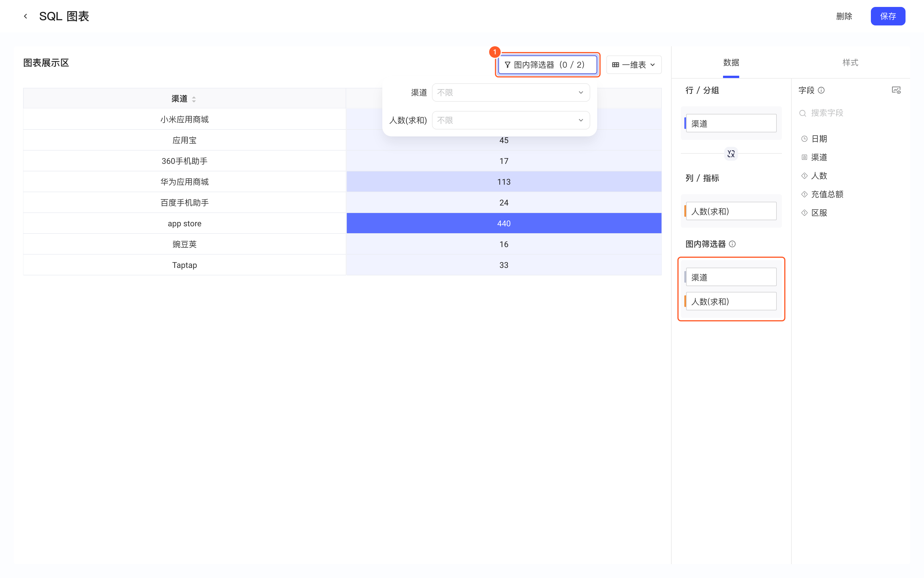Click the 渠道 chip under 行 / 分组
This screenshot has height=578, width=924.
(x=731, y=123)
